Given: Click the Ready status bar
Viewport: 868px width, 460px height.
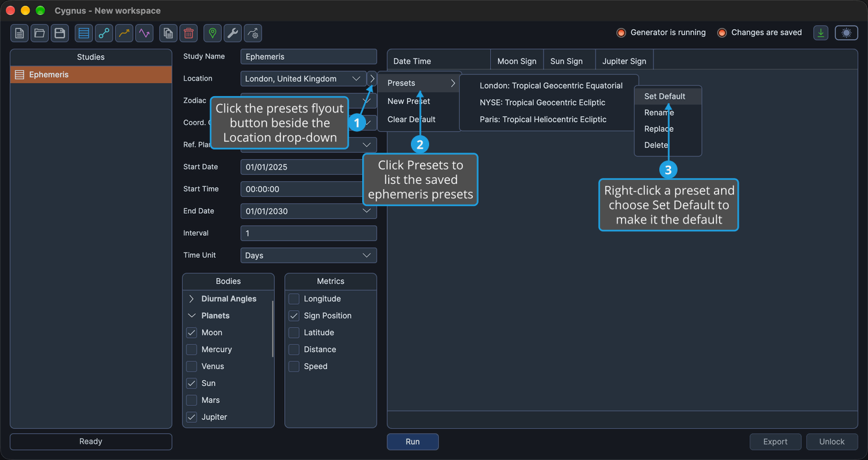Looking at the screenshot, I should pos(91,442).
